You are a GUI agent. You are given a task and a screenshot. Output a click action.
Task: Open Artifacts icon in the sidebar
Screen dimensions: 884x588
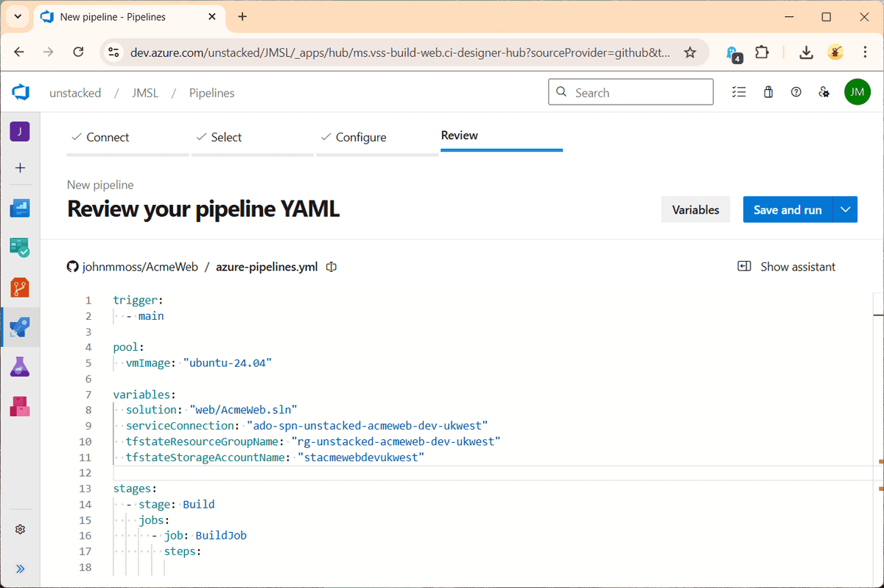click(x=20, y=407)
